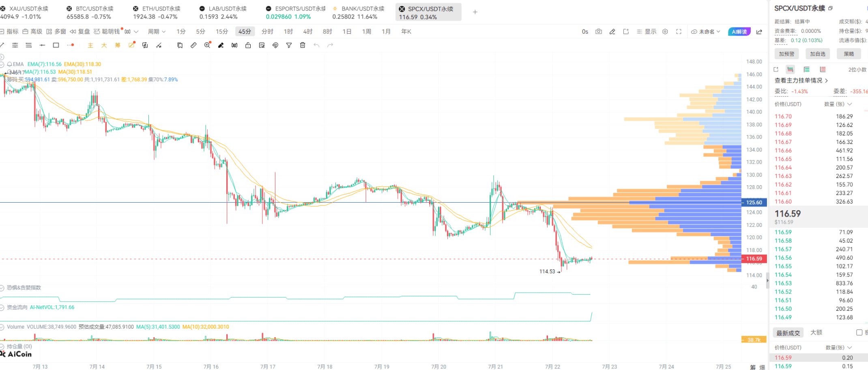868x370 pixels.
Task: Click ask price 116.66 order row
Action: point(819,150)
